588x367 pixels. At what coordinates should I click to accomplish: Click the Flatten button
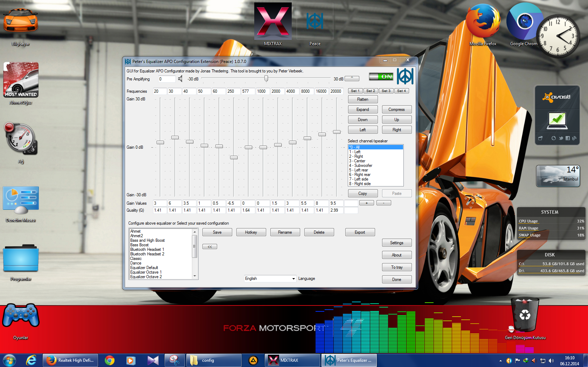[363, 99]
